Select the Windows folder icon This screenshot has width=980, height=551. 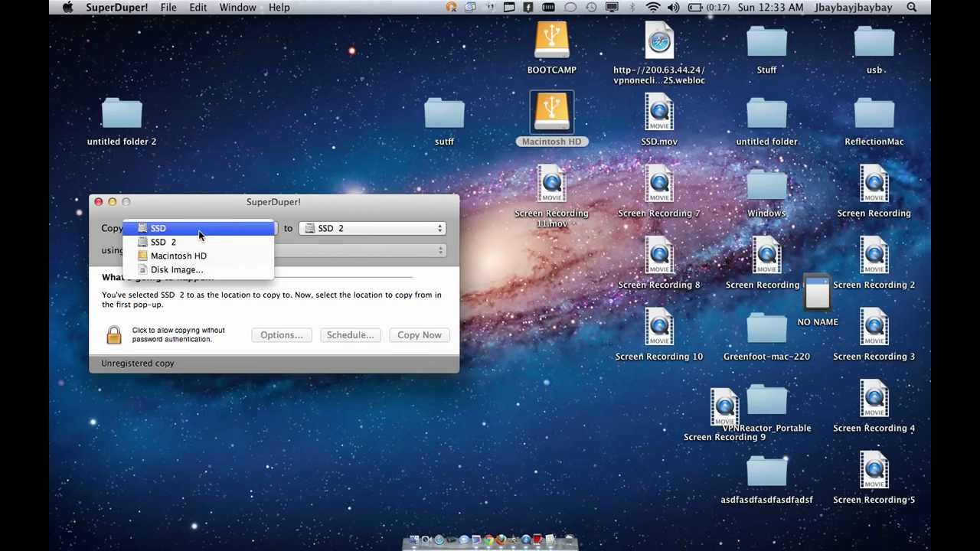pos(766,185)
